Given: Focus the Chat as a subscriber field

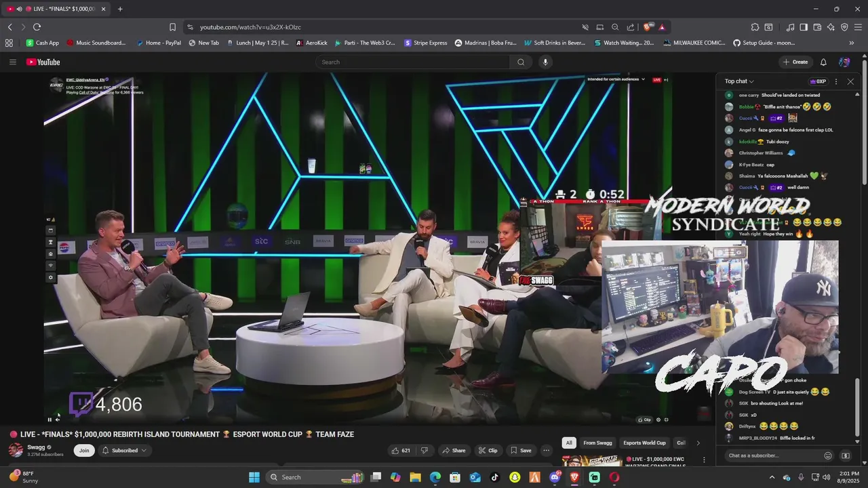Looking at the screenshot, I should [x=773, y=455].
